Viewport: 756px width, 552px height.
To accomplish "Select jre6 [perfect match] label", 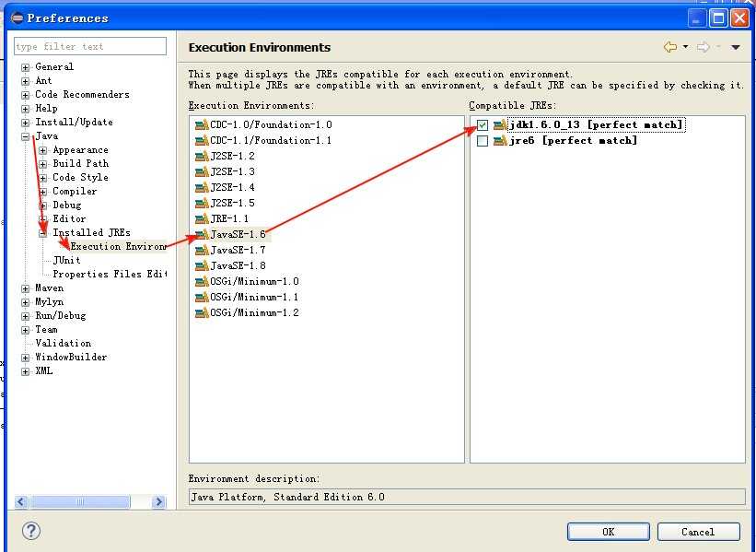I will [x=574, y=141].
